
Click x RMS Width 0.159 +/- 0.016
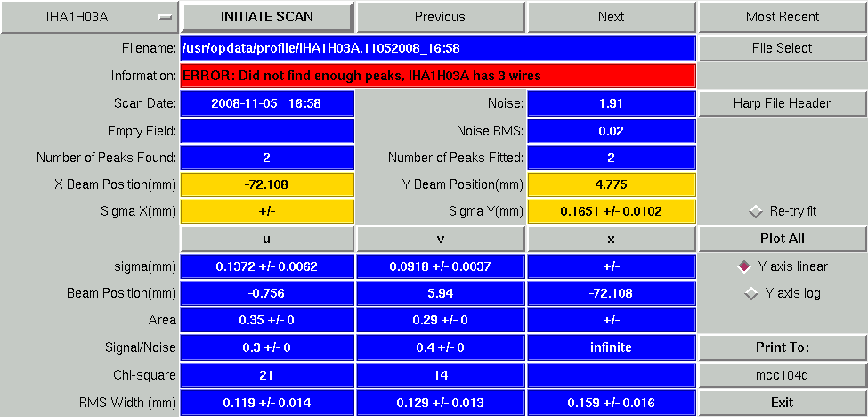point(611,403)
